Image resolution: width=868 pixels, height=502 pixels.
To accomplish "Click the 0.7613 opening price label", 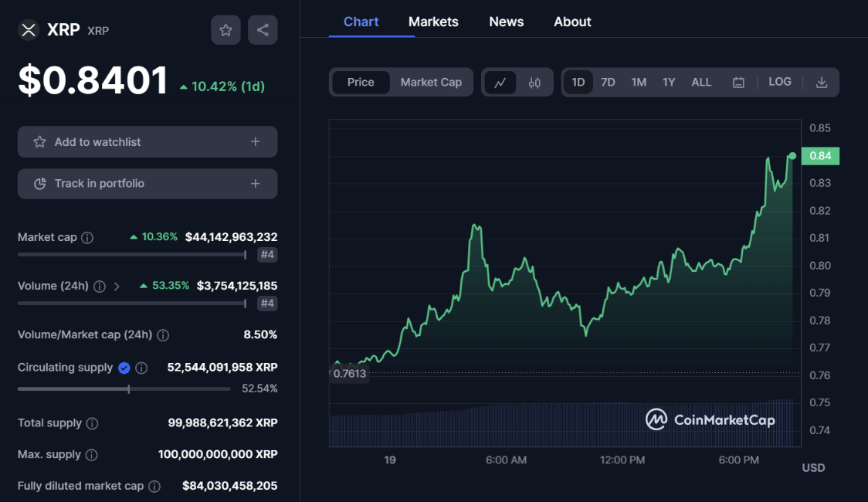I will tap(349, 374).
